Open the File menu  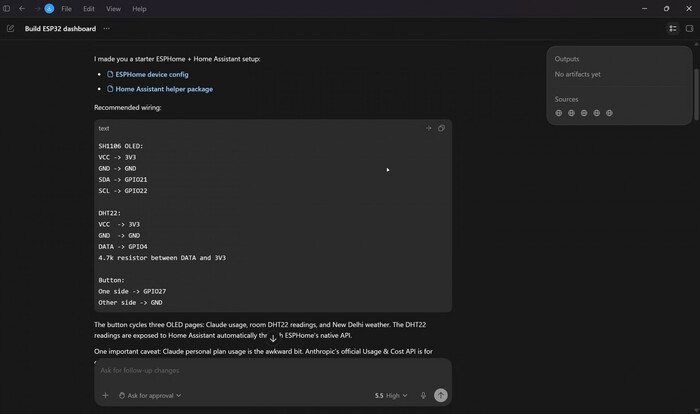tap(67, 9)
